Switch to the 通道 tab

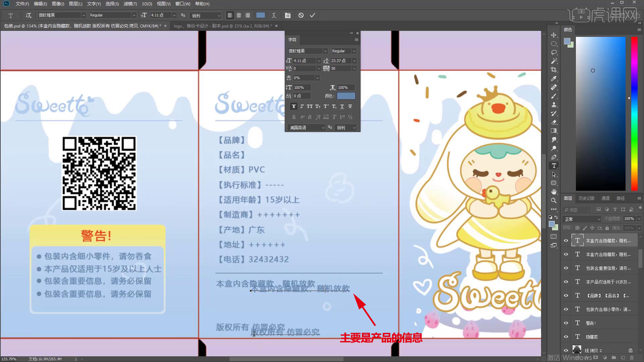click(605, 198)
